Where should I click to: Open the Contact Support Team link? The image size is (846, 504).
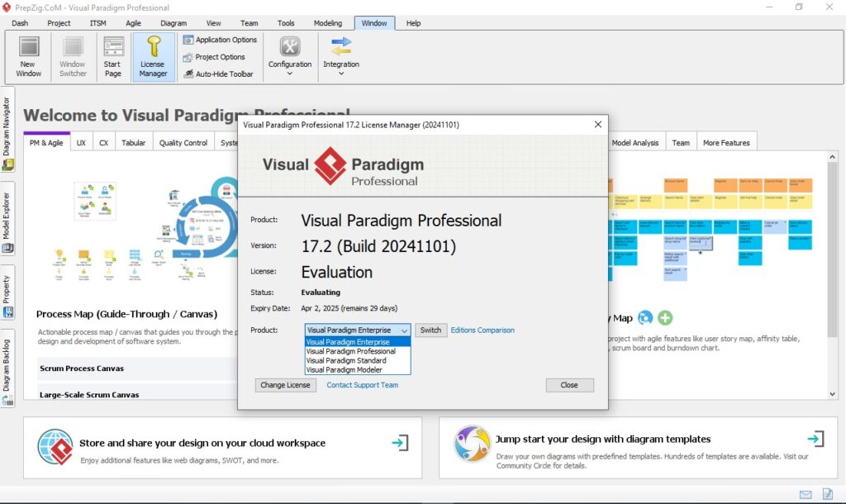click(x=362, y=385)
